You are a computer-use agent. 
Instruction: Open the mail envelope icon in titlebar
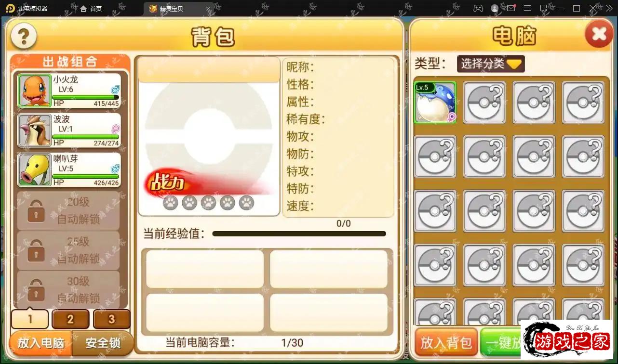(x=511, y=8)
